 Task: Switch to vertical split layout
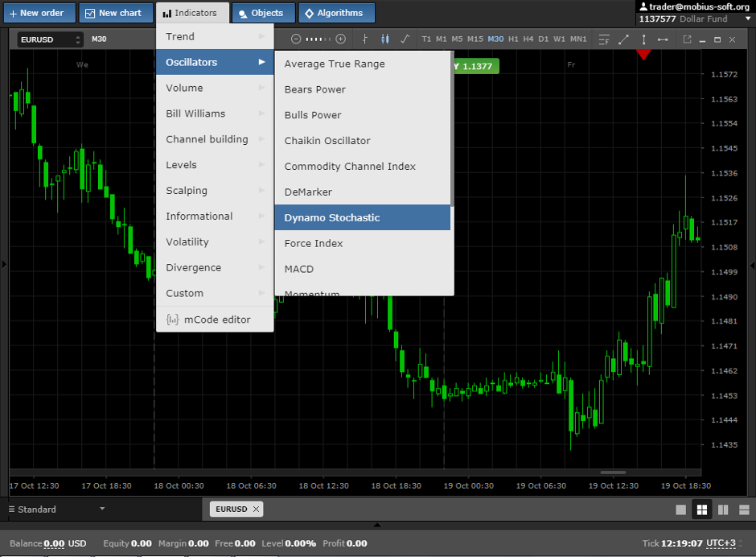(723, 510)
